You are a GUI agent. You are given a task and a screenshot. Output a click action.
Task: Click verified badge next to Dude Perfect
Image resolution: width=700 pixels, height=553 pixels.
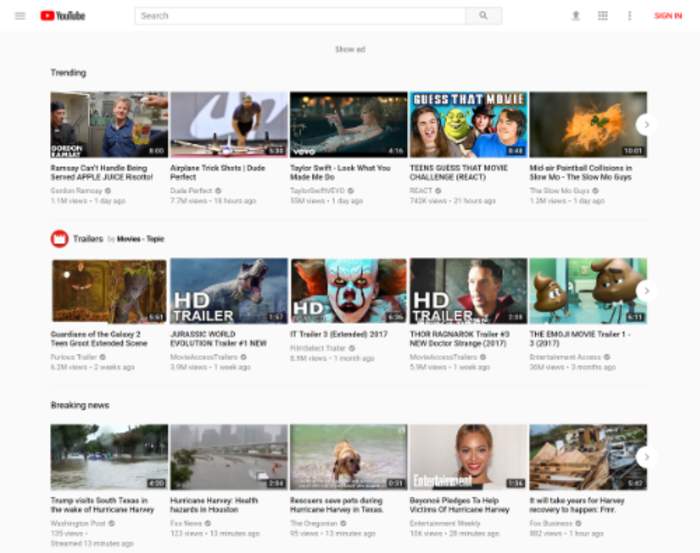click(218, 191)
